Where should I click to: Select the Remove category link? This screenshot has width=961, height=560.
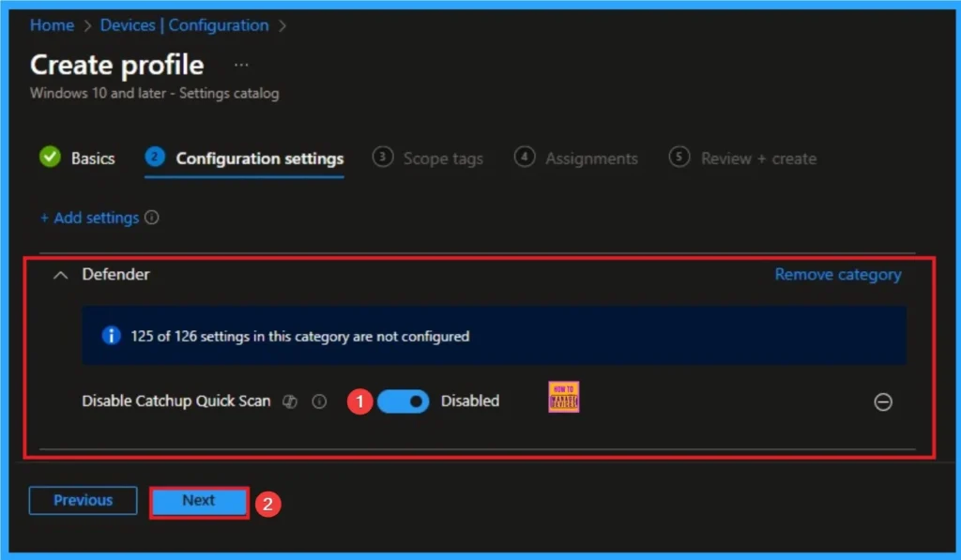tap(837, 274)
